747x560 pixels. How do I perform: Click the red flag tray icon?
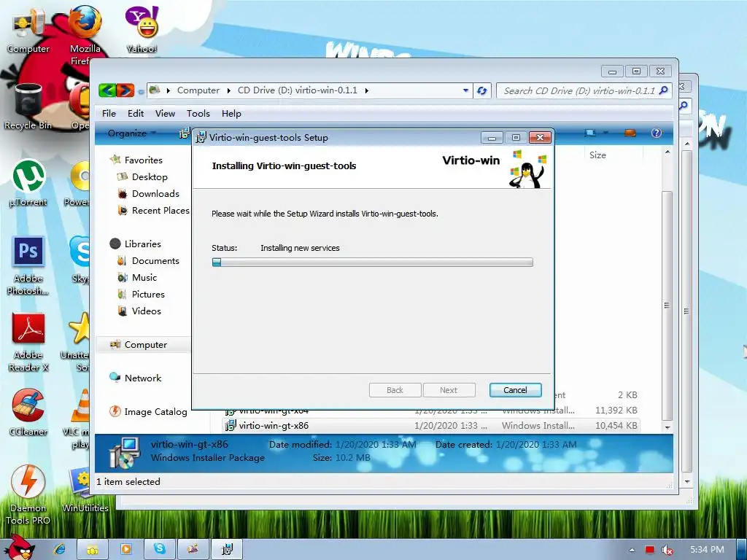[x=649, y=550]
